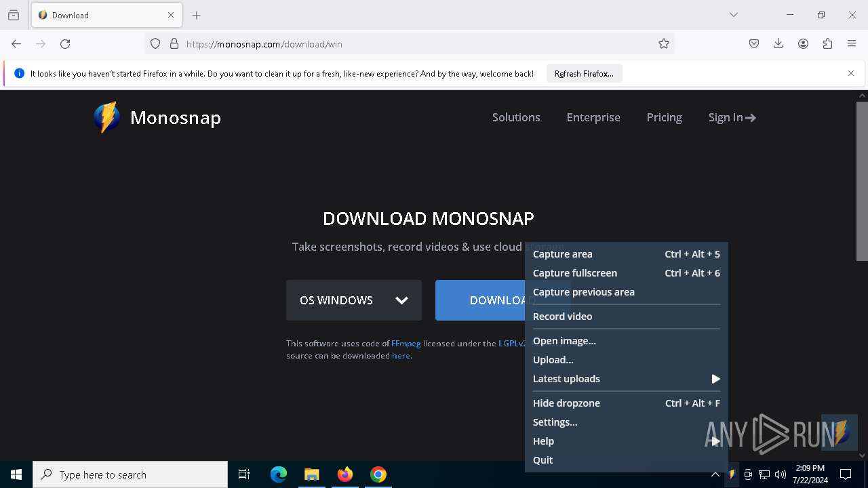Image resolution: width=868 pixels, height=488 pixels.
Task: Expand the Help submenu
Action: 627,441
